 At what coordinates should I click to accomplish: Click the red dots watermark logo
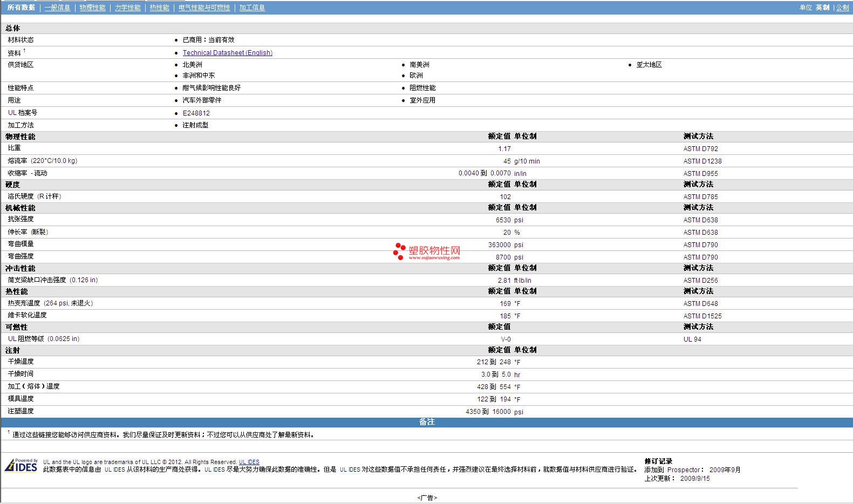(x=399, y=251)
